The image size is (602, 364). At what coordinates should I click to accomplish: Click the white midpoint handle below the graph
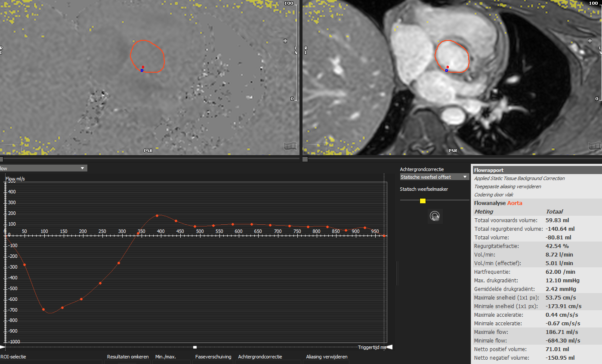click(x=195, y=347)
